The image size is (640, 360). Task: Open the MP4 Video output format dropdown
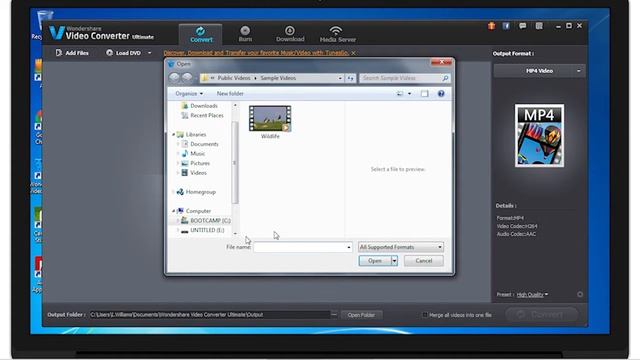539,71
